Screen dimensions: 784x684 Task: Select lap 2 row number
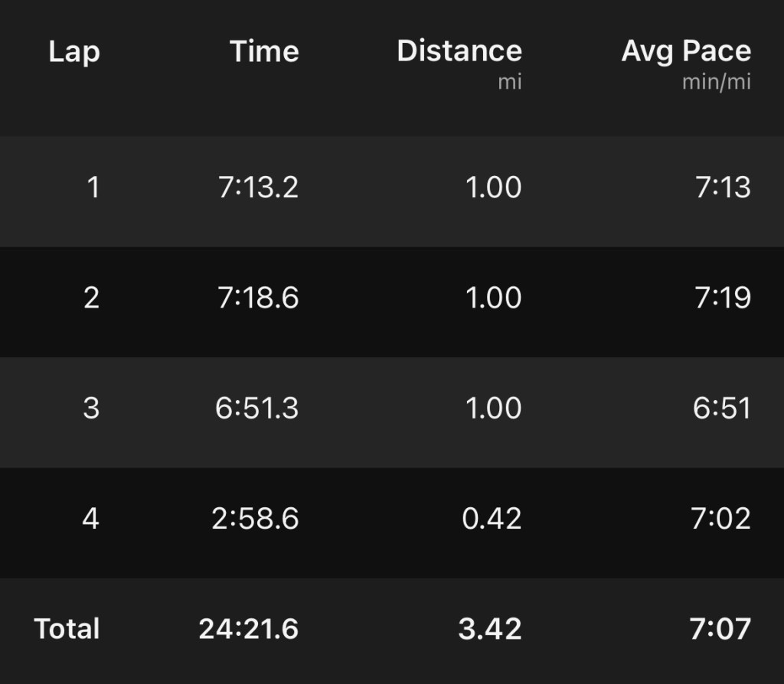coord(91,298)
